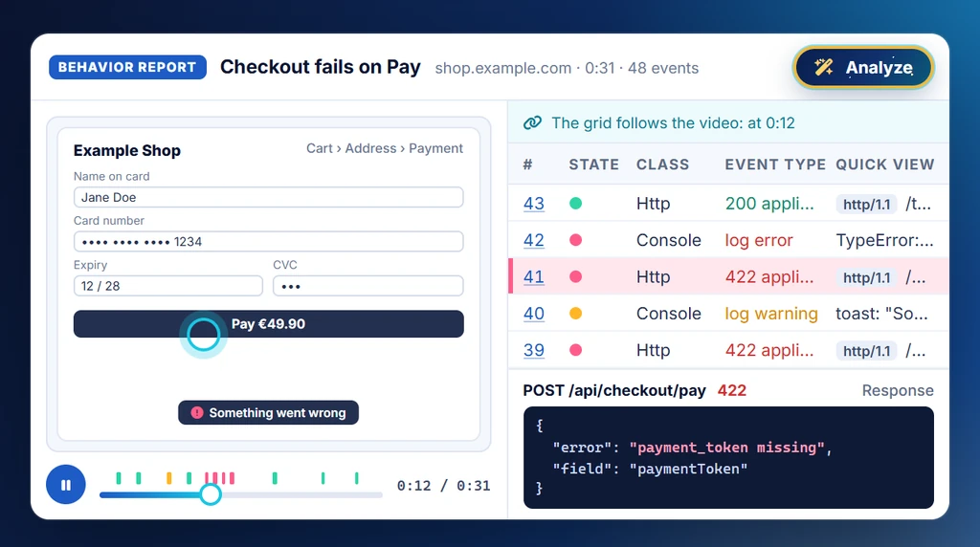
Task: Click the toast quick view text in row 40
Action: pyautogui.click(x=881, y=314)
